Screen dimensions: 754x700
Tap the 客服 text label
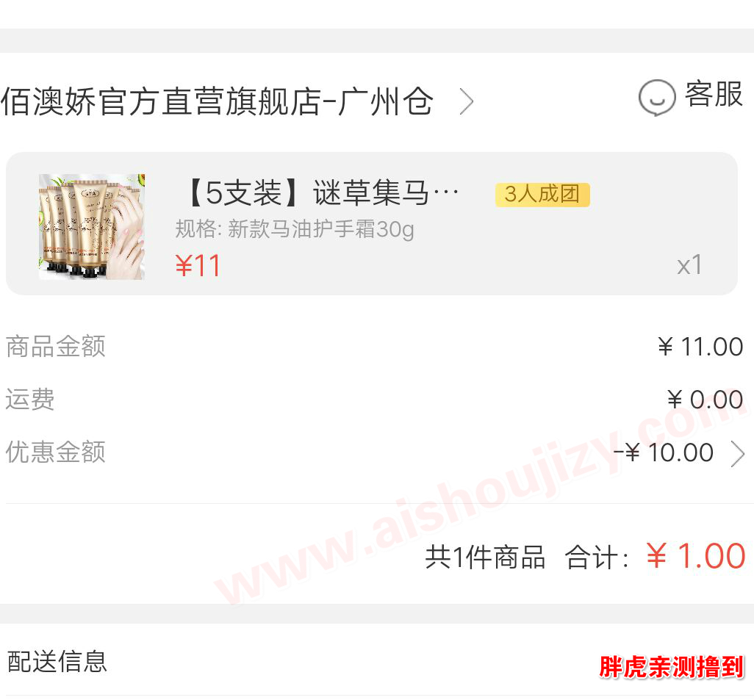(x=714, y=94)
